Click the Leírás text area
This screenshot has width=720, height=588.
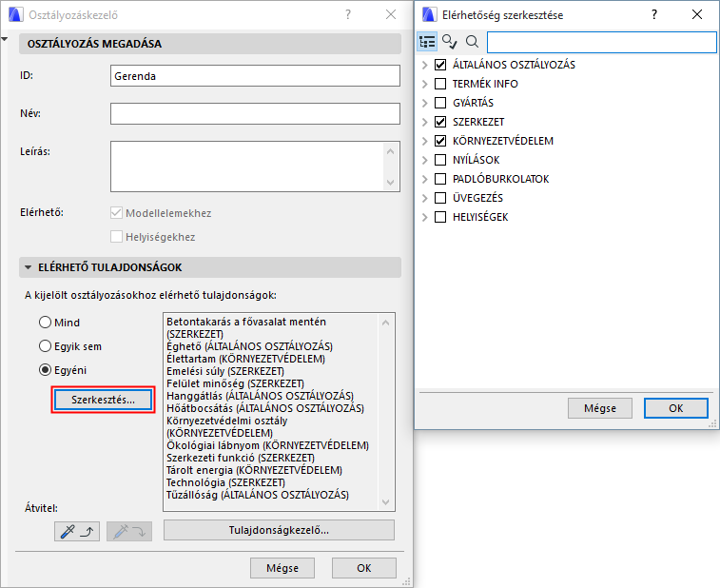(246, 167)
